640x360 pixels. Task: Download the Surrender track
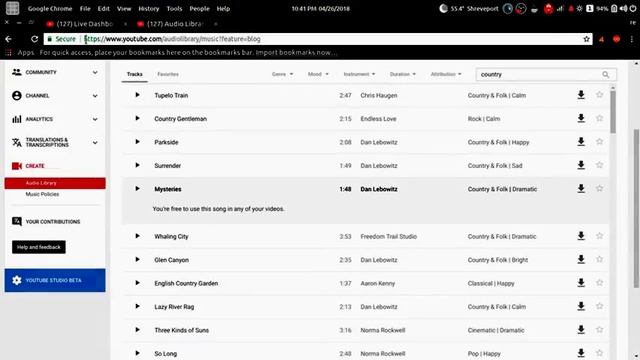pyautogui.click(x=581, y=165)
